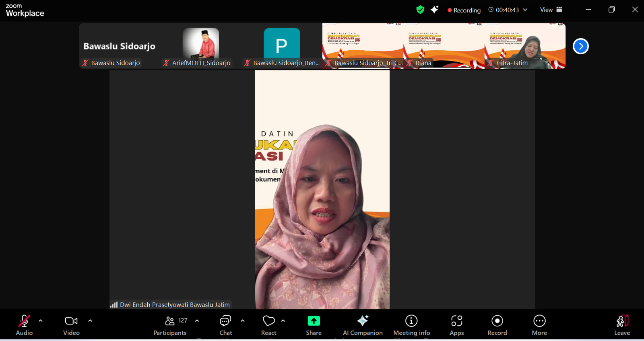
Task: Leave the meeting
Action: coord(622,325)
